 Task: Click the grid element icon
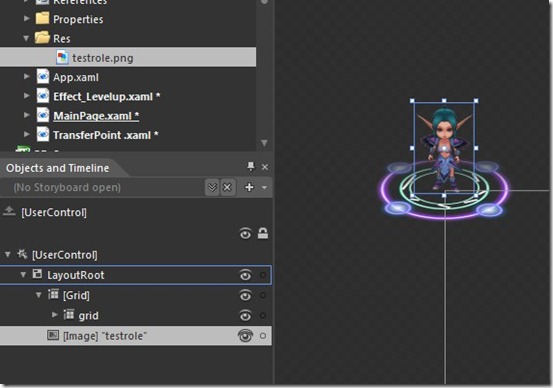[69, 314]
